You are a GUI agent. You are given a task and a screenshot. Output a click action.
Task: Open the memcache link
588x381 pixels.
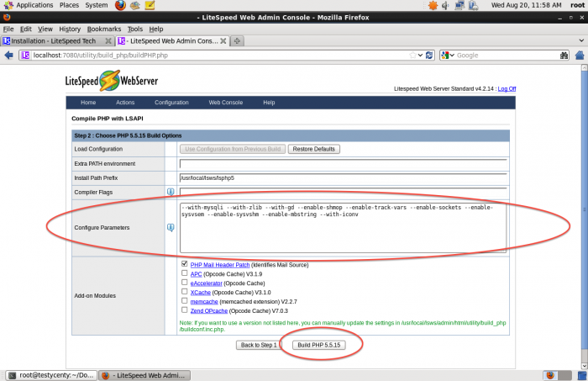point(204,302)
